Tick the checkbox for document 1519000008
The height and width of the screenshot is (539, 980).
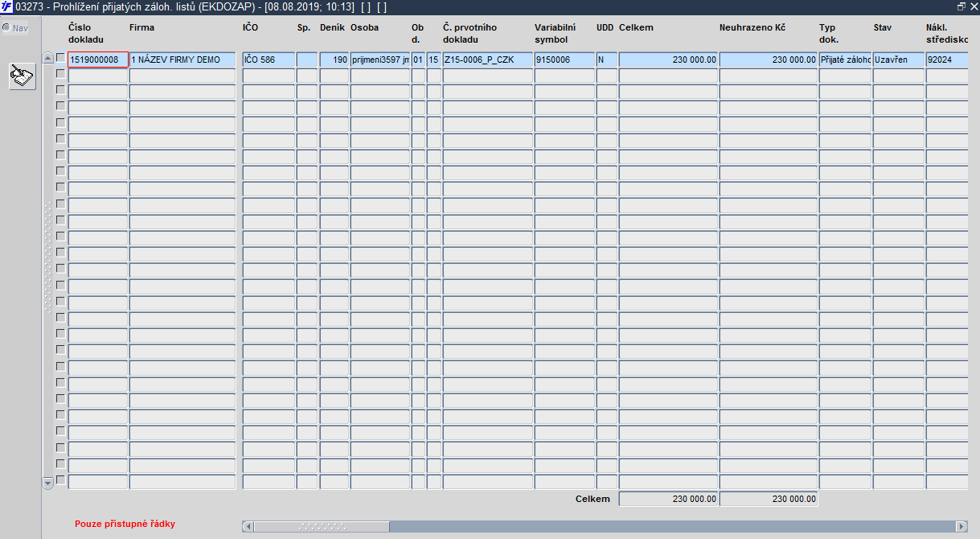[x=60, y=57]
